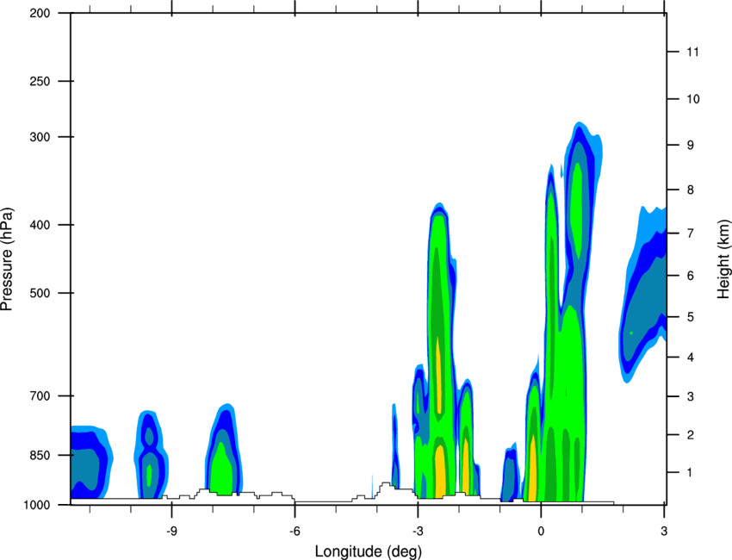The width and height of the screenshot is (732, 560).
Task: Pick the 5 km height tick label
Action: [x=690, y=317]
